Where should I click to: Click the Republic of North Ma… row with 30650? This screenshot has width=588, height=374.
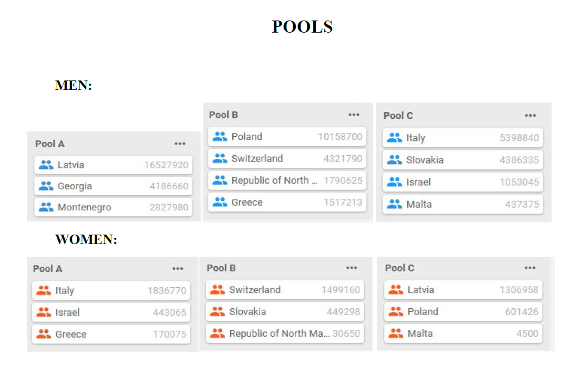click(x=285, y=333)
